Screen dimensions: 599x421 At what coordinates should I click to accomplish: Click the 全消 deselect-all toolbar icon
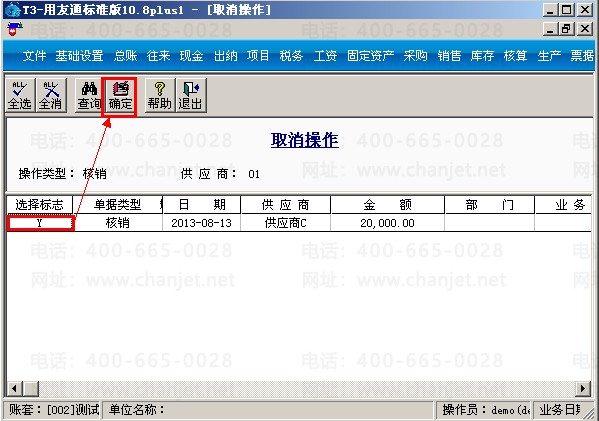[x=51, y=95]
